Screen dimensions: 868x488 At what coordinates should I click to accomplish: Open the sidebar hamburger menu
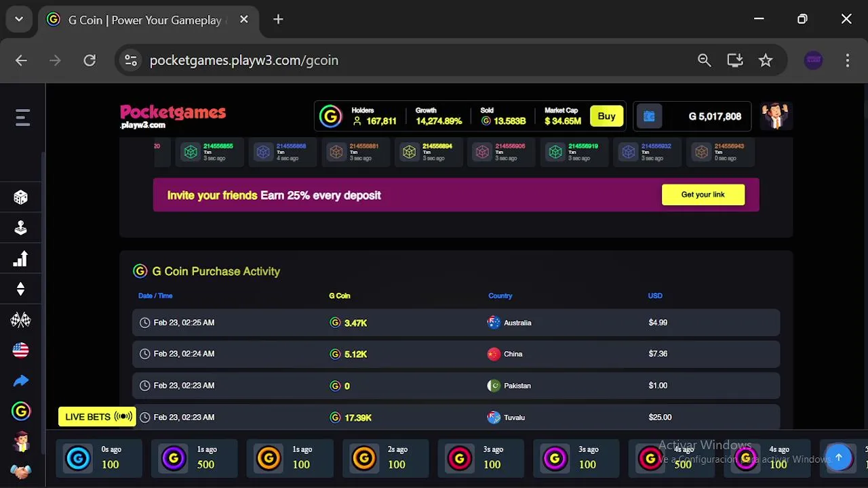(x=22, y=118)
